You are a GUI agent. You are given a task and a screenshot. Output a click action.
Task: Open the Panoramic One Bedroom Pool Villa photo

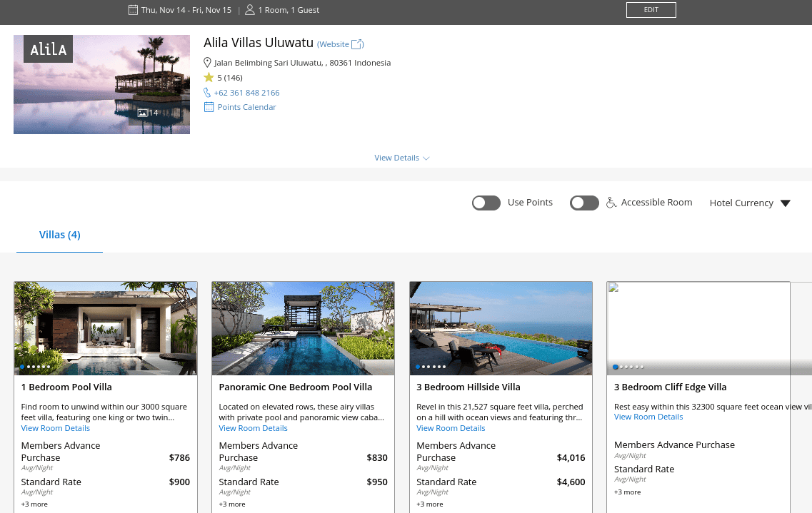(x=303, y=328)
